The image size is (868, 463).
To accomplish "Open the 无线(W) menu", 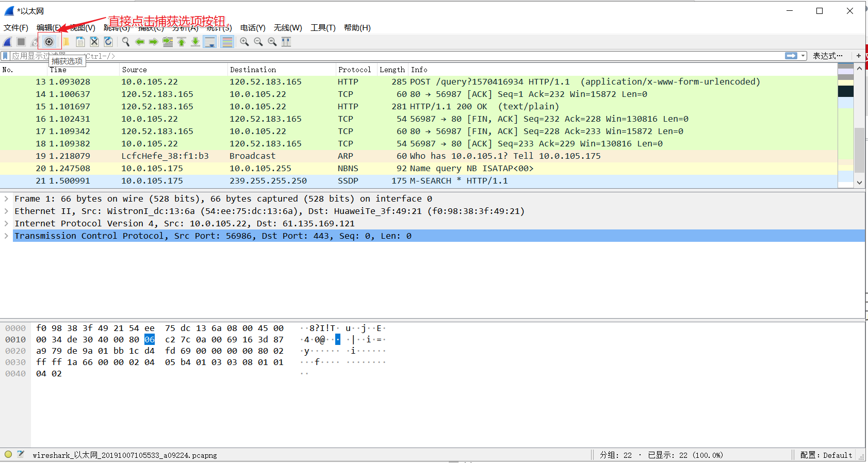I will pyautogui.click(x=288, y=28).
